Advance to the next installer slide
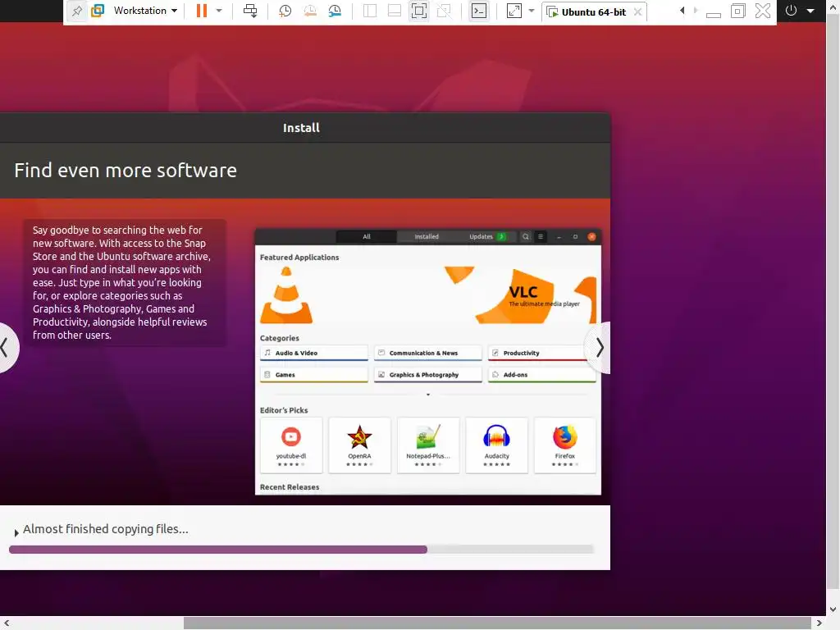This screenshot has width=840, height=630. (x=598, y=348)
